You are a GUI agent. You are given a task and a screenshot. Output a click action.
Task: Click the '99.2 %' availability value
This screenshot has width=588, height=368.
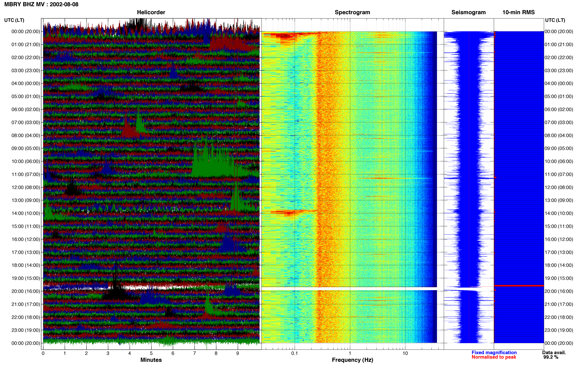(x=551, y=357)
